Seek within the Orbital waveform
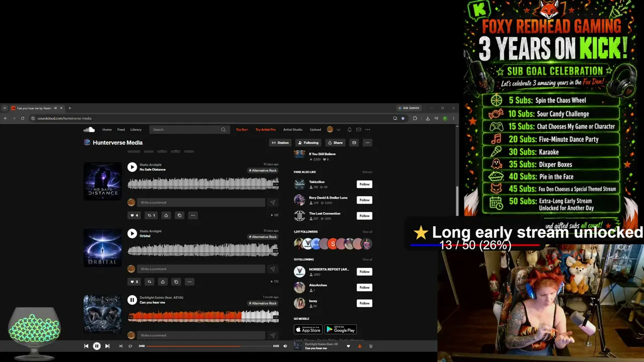Image resolution: width=644 pixels, height=362 pixels. coord(203,249)
